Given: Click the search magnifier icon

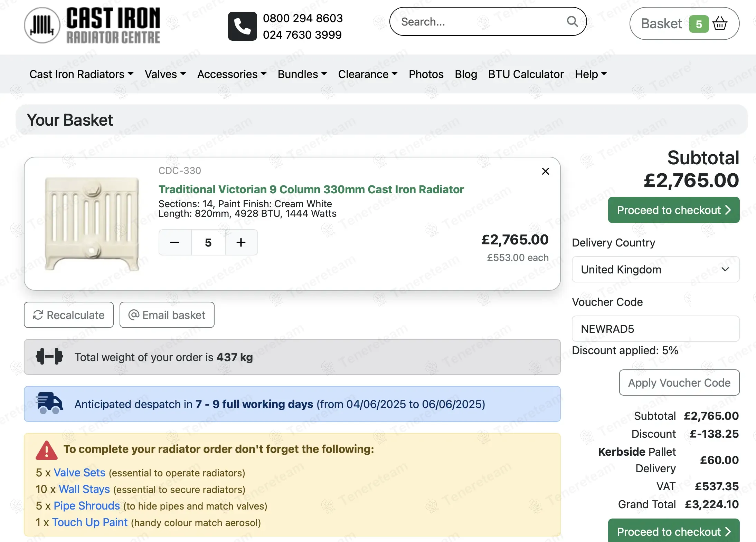Looking at the screenshot, I should pos(572,22).
